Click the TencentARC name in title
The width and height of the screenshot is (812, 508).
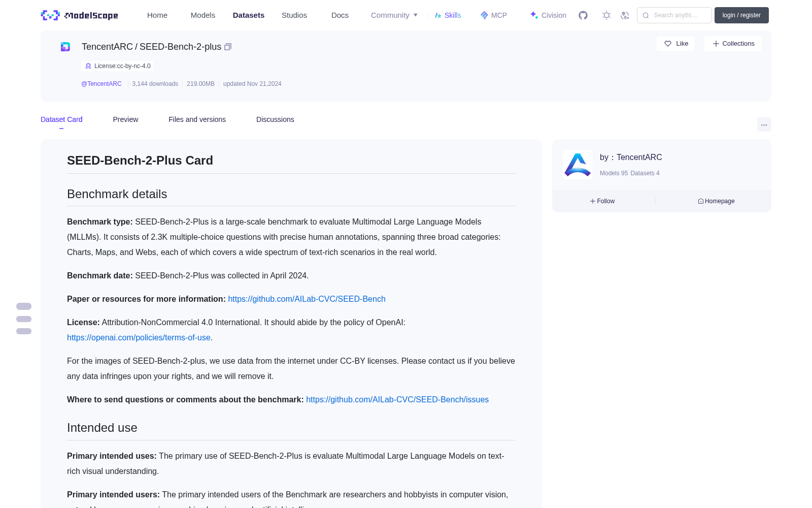coord(107,47)
